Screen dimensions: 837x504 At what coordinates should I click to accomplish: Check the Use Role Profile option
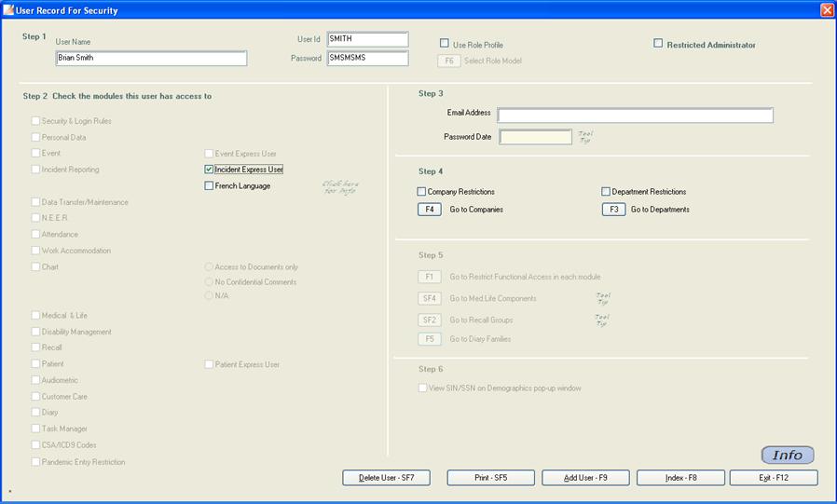(x=445, y=44)
